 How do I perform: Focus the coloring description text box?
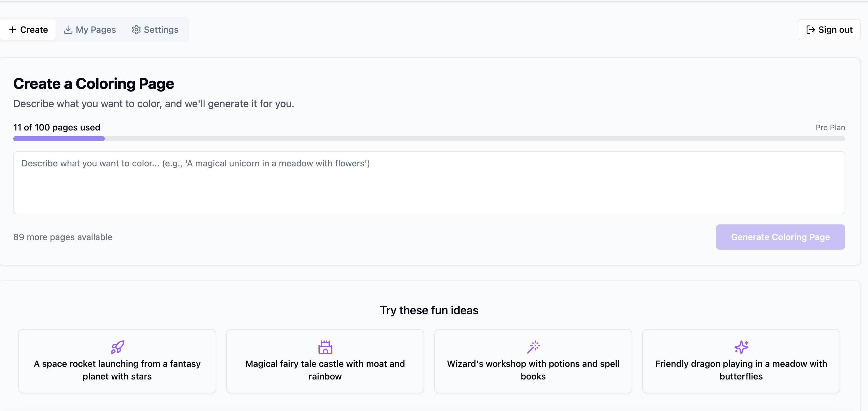(x=429, y=183)
